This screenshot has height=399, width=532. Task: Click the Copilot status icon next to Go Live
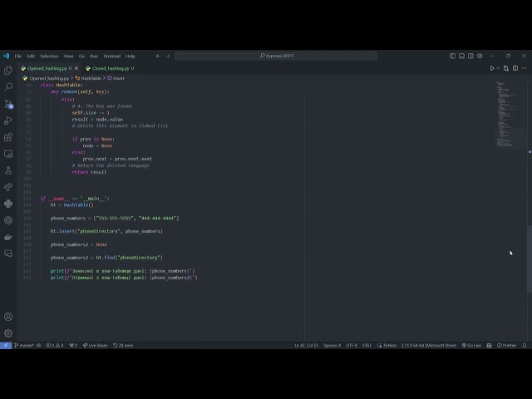tap(489, 346)
